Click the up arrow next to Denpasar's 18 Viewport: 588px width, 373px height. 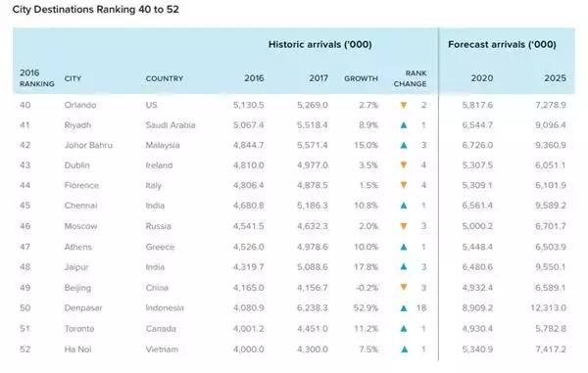point(404,308)
